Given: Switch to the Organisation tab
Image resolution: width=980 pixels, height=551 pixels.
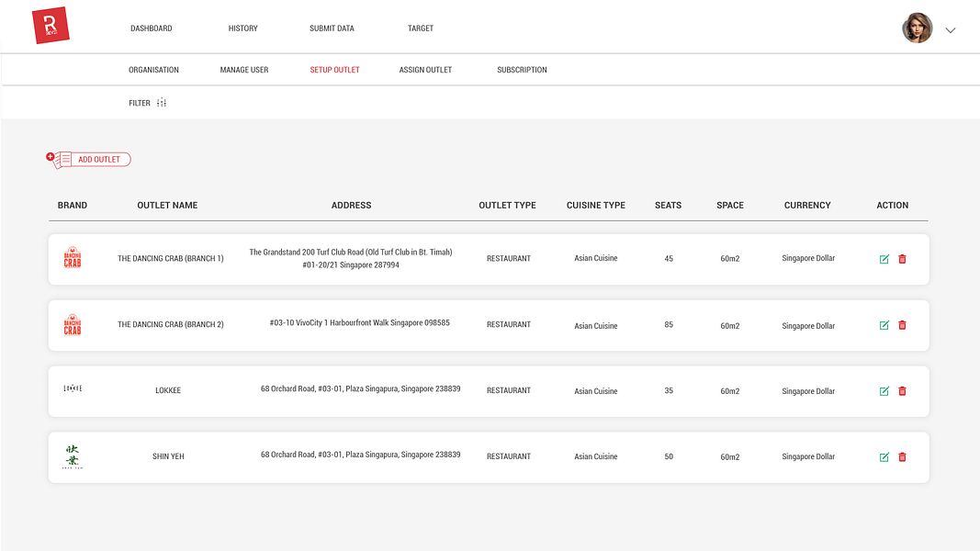Looking at the screenshot, I should tap(153, 70).
